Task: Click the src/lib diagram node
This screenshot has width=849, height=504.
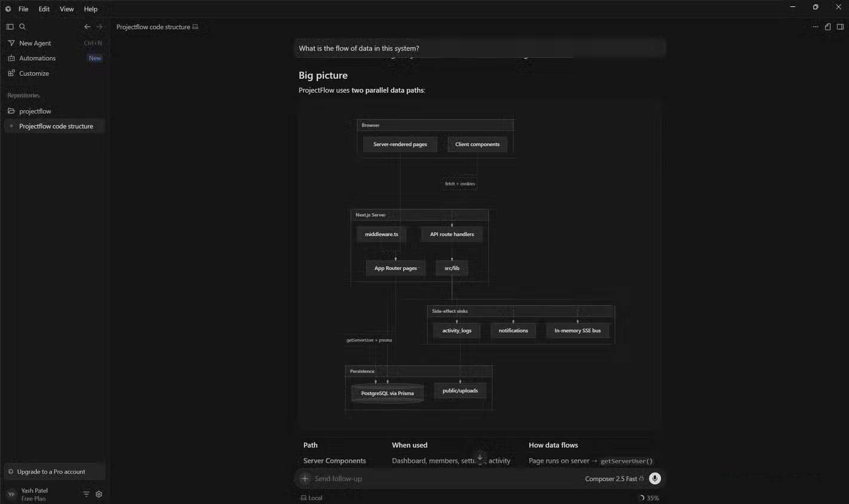Action: click(x=452, y=268)
